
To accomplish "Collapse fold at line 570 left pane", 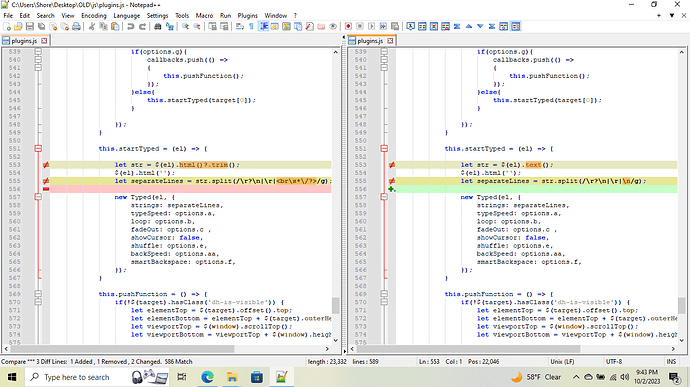I will click(x=38, y=302).
